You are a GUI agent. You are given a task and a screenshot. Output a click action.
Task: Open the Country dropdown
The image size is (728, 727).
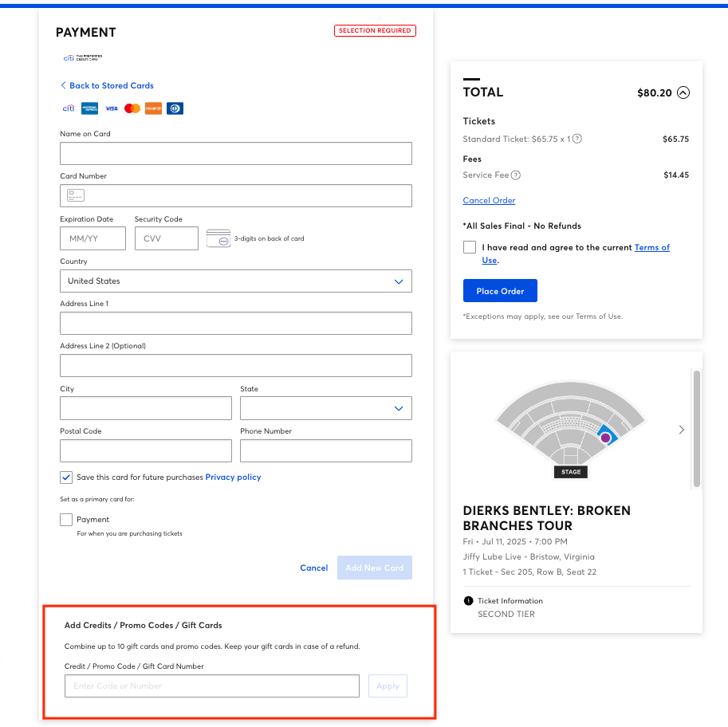[x=398, y=281]
